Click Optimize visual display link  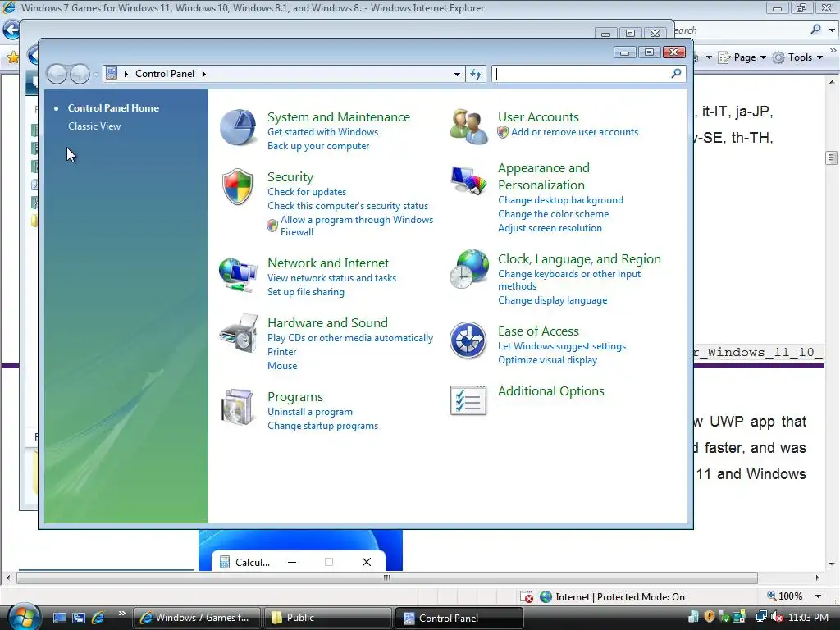pos(547,360)
